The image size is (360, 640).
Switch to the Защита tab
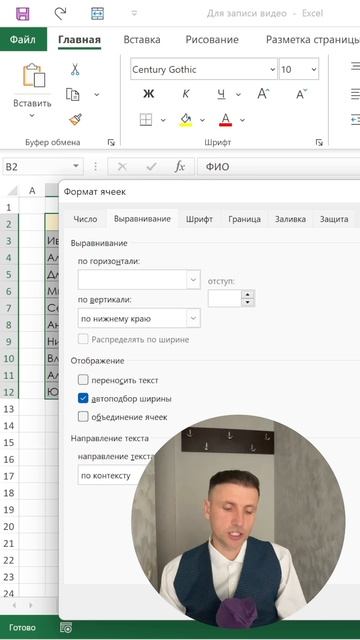click(334, 219)
